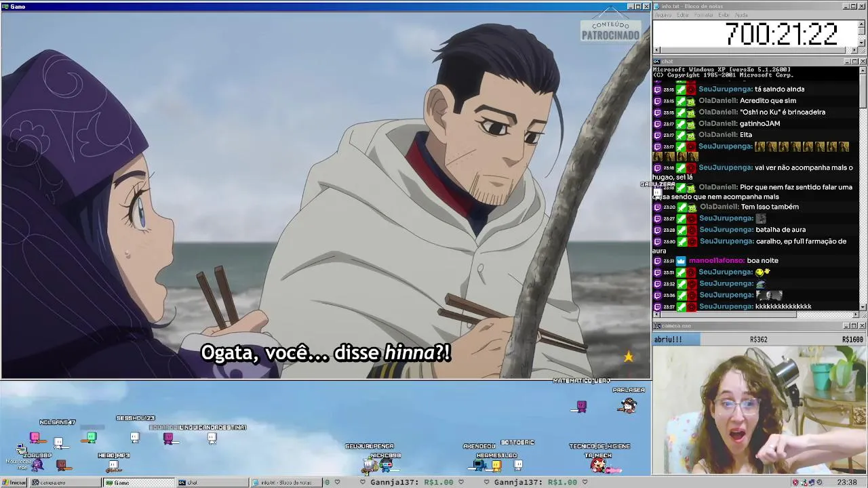Click the chat window up scroll arrow
868x488 pixels.
coord(862,70)
